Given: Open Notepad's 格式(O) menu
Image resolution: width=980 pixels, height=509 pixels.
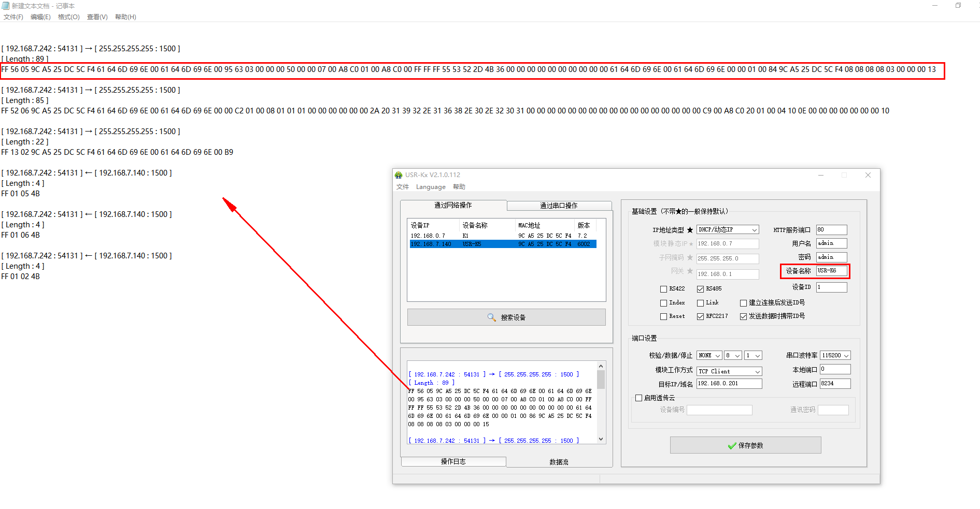Looking at the screenshot, I should [68, 17].
